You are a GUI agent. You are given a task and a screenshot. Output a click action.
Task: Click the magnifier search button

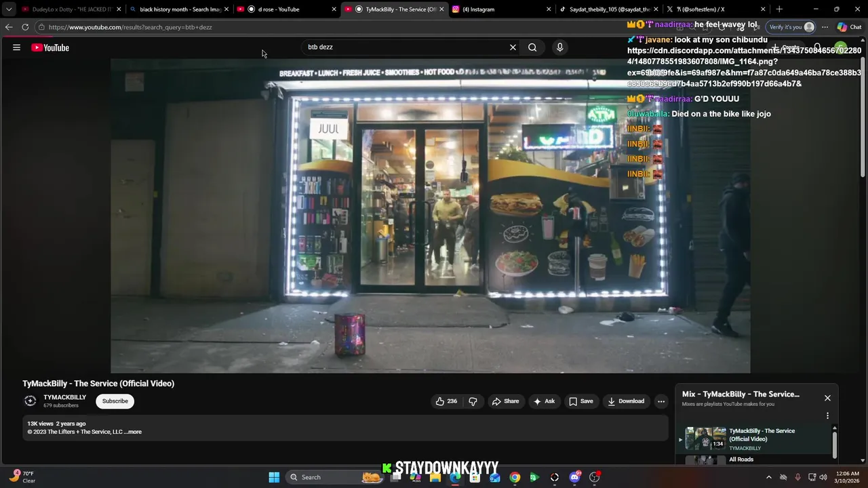click(532, 47)
